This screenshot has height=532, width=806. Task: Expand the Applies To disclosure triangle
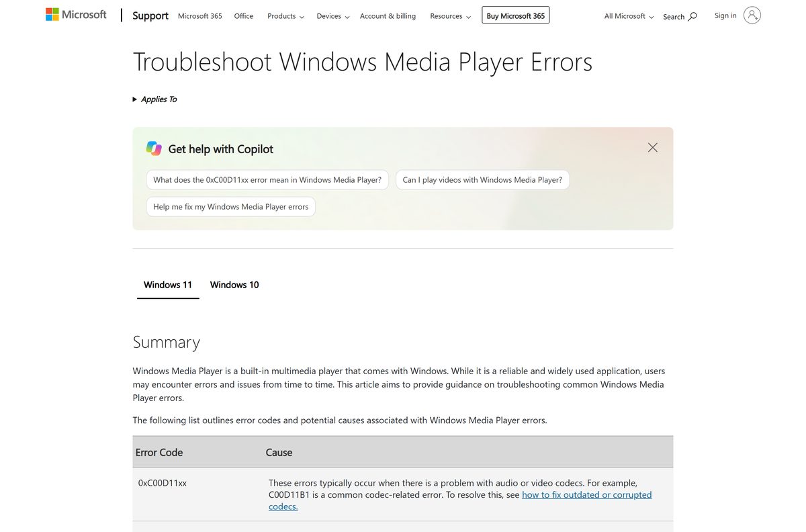135,99
